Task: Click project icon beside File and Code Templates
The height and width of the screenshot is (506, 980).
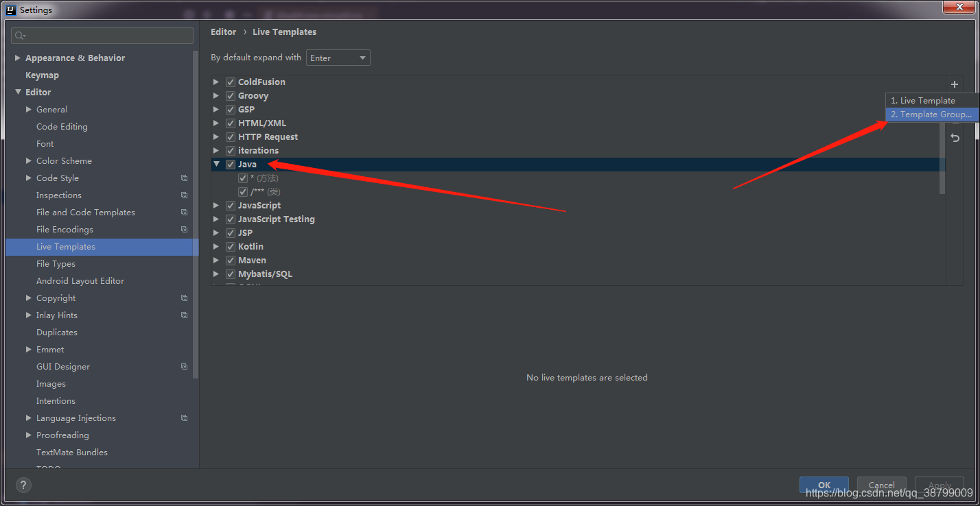Action: (x=184, y=213)
